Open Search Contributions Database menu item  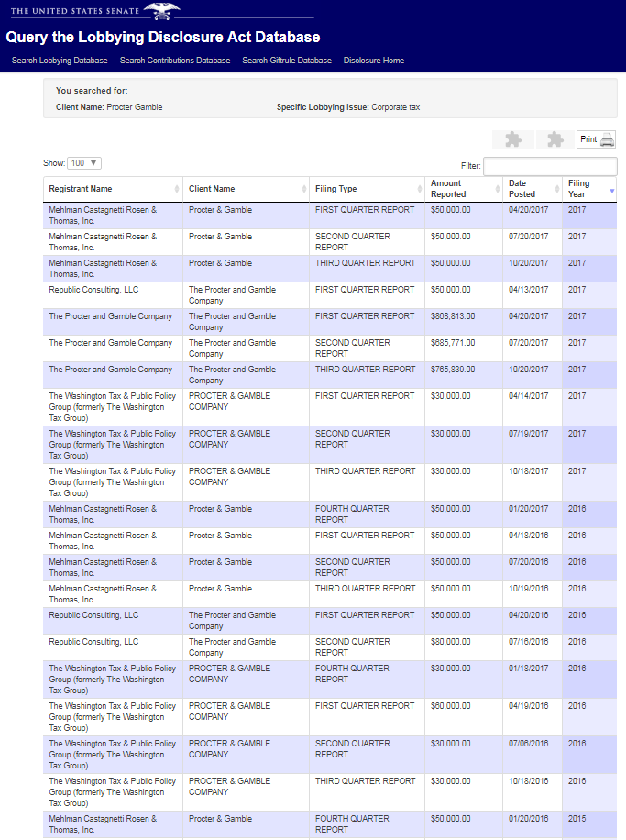click(x=175, y=61)
